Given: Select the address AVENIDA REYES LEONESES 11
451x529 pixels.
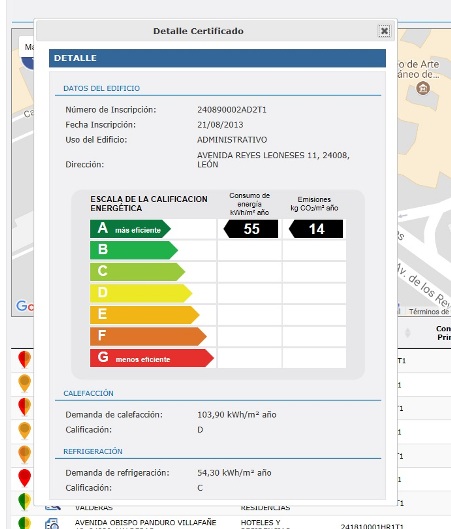Looking at the screenshot, I should pyautogui.click(x=273, y=160).
